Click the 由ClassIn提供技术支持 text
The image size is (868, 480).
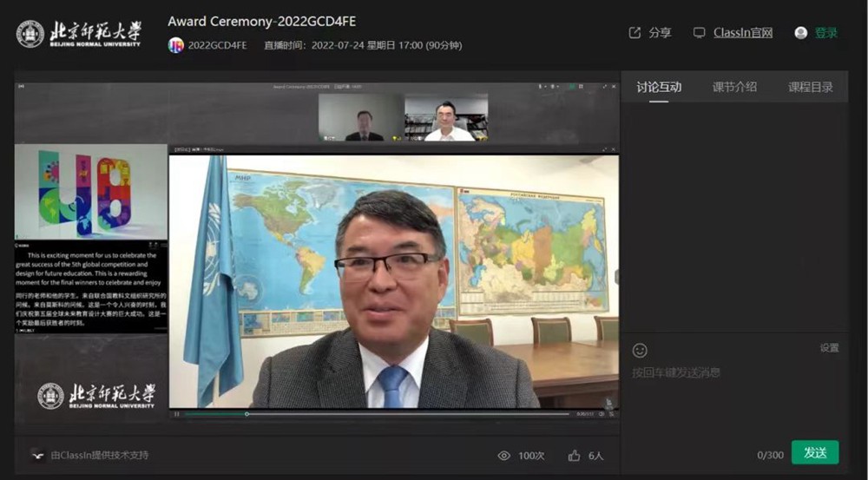100,455
